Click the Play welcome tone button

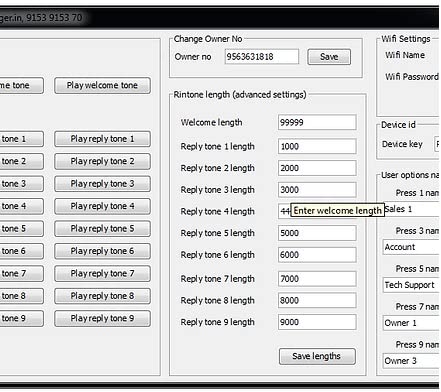pyautogui.click(x=102, y=86)
